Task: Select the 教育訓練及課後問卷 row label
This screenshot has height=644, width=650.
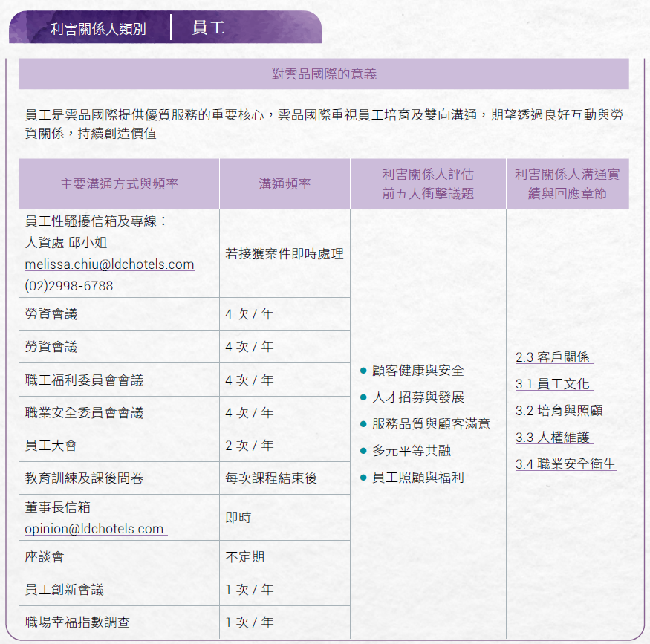Action: click(x=84, y=478)
